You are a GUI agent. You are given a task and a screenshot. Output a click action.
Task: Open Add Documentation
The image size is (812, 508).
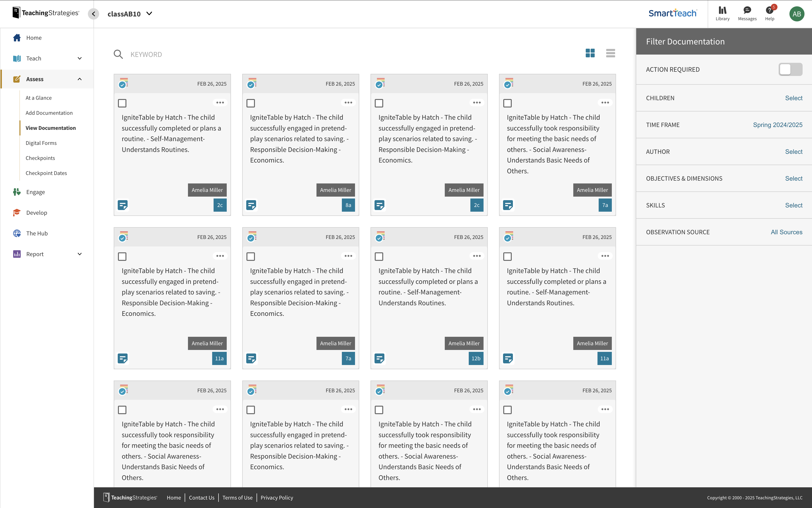tap(49, 113)
